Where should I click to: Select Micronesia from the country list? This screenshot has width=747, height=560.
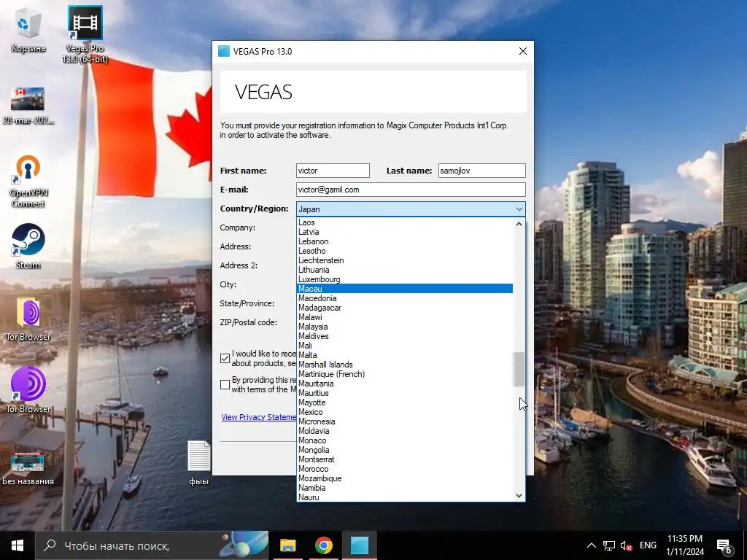click(404, 422)
